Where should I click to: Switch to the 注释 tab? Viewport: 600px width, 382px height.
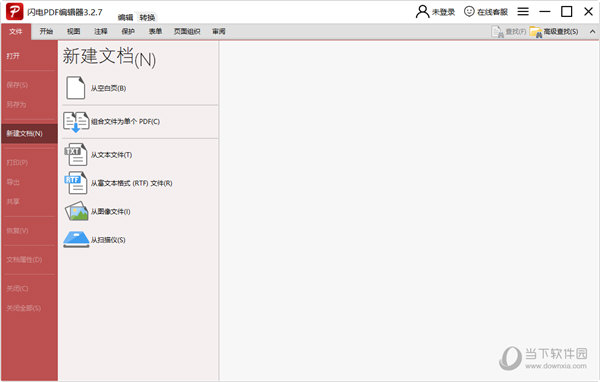[101, 31]
